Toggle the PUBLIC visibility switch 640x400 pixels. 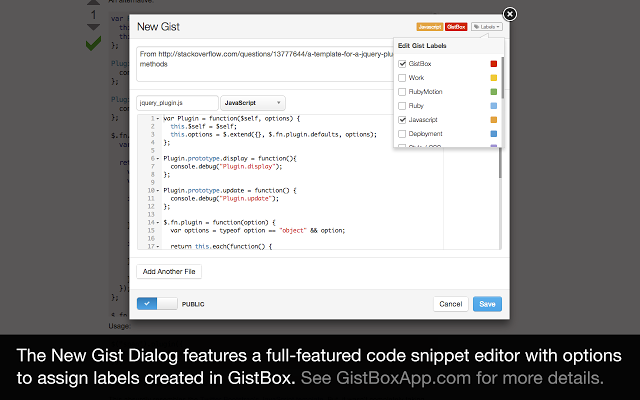157,304
